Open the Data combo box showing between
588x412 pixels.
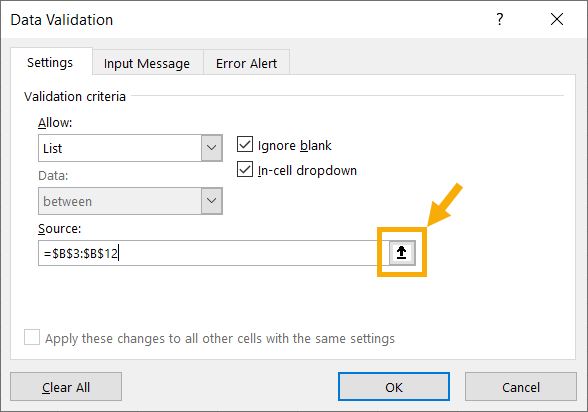tap(130, 201)
